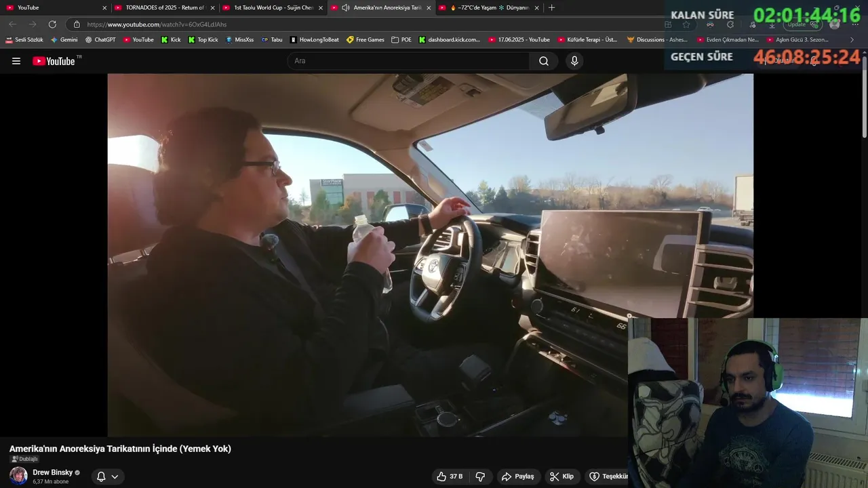This screenshot has width=868, height=488.
Task: Click the site info lock icon
Action: pos(77,24)
